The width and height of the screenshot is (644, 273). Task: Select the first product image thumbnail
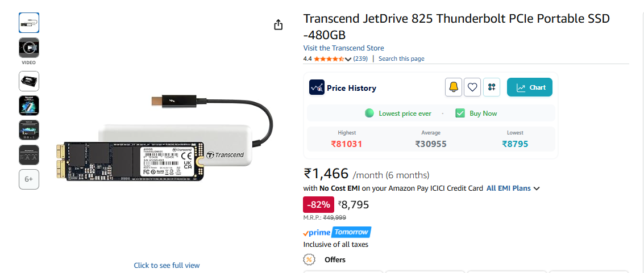29,23
